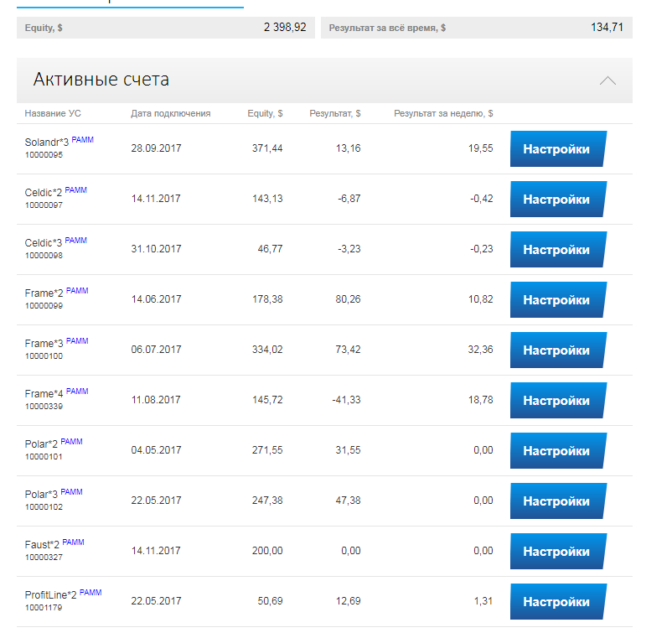Open settings for Celdic*3 account
This screenshot has height=633, width=672.
click(556, 250)
